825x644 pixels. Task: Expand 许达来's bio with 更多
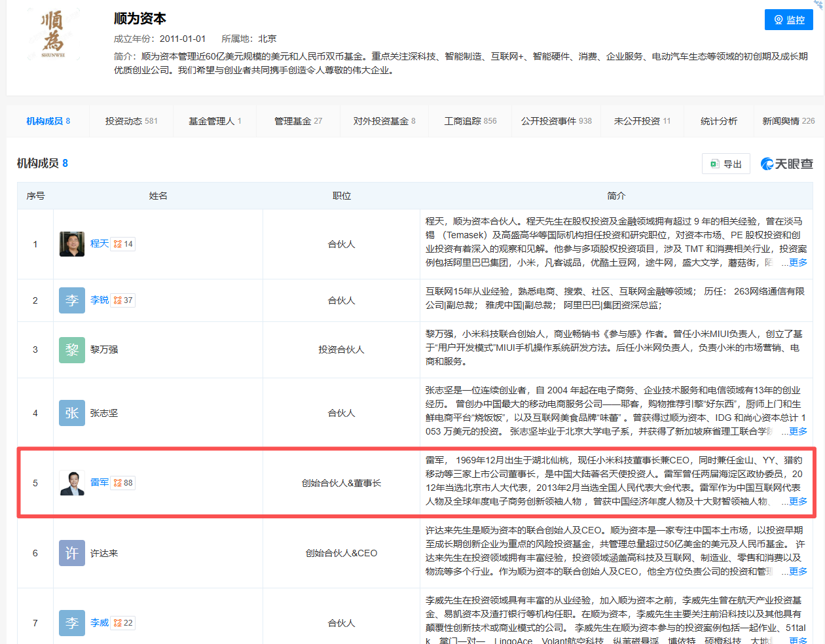pyautogui.click(x=798, y=571)
